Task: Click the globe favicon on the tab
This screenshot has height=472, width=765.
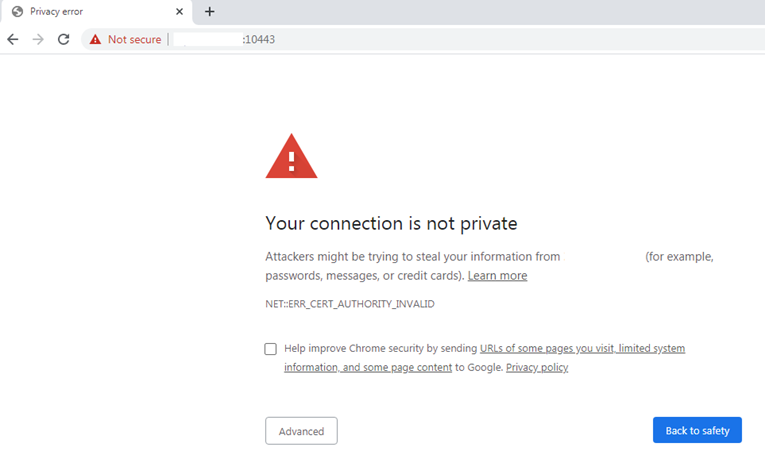Action: pos(17,12)
